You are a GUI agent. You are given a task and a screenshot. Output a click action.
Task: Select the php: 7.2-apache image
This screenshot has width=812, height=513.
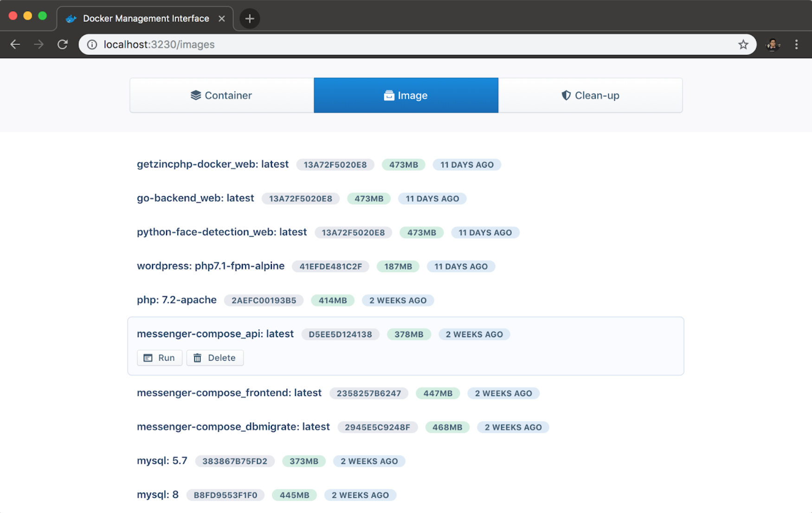(x=176, y=300)
